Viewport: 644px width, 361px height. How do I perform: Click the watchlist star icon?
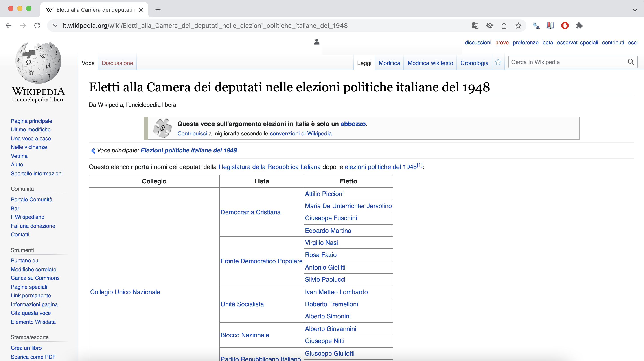pos(498,62)
